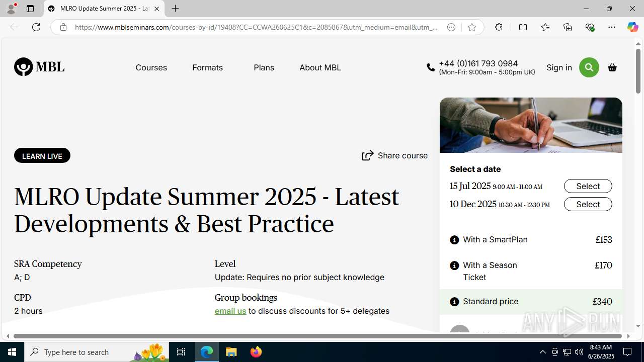
Task: Click info icon beside With a SmartPlan
Action: [x=454, y=240]
